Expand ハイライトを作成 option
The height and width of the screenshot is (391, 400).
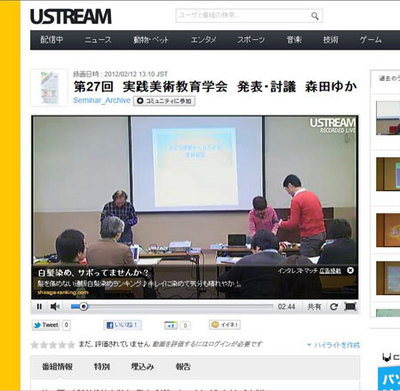click(333, 345)
